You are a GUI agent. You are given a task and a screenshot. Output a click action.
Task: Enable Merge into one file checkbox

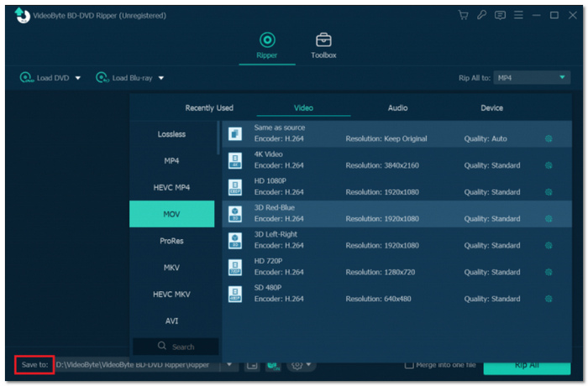pos(409,365)
